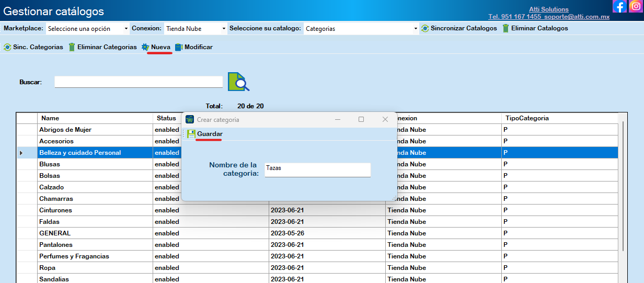Focus the Buscar search field
Viewport: 644px width, 283px height.
[x=139, y=82]
